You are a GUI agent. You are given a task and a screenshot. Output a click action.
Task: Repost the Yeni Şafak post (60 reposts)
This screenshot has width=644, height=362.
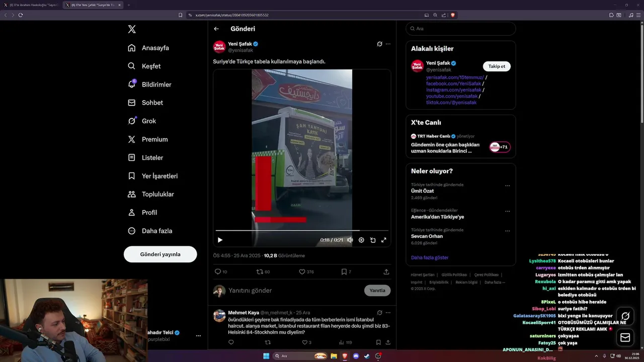click(x=263, y=271)
